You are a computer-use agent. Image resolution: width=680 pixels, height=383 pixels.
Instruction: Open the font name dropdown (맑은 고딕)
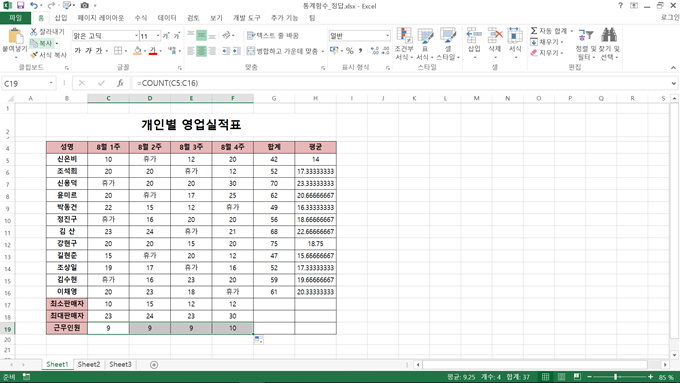pos(136,36)
